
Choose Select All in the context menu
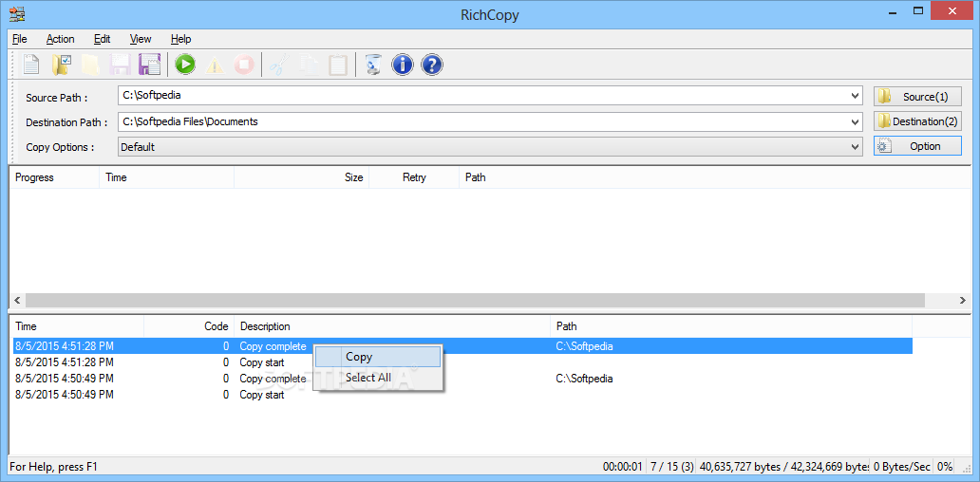pyautogui.click(x=378, y=378)
